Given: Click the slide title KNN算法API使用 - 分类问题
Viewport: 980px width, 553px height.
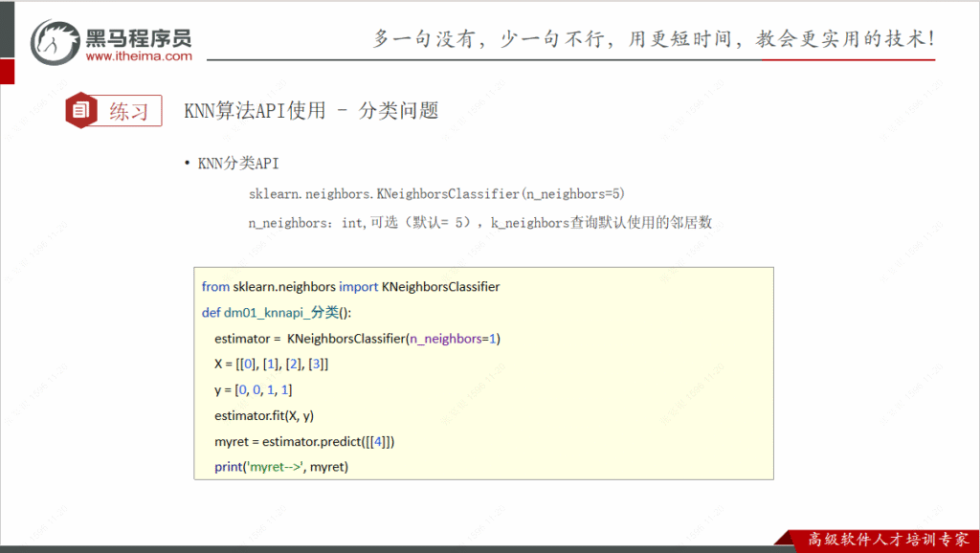Looking at the screenshot, I should [x=311, y=111].
